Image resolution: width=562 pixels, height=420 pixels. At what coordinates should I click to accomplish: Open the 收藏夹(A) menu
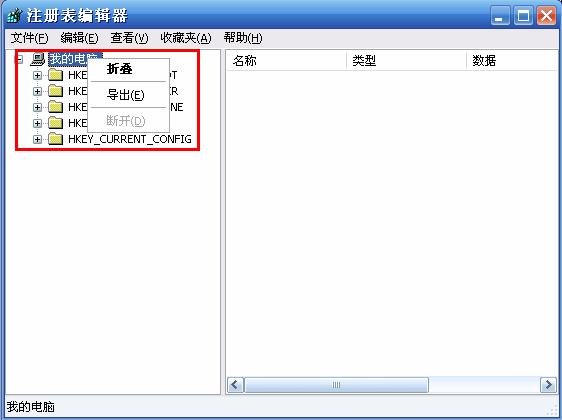(186, 38)
